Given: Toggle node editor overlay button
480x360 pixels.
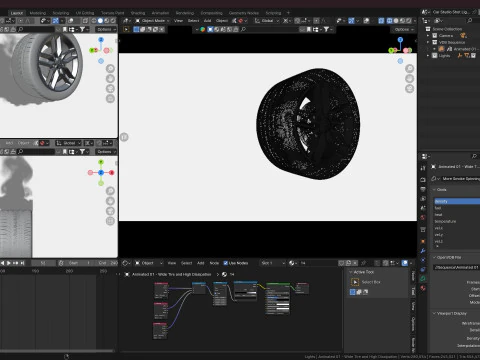Looking at the screenshot, I should 405,263.
